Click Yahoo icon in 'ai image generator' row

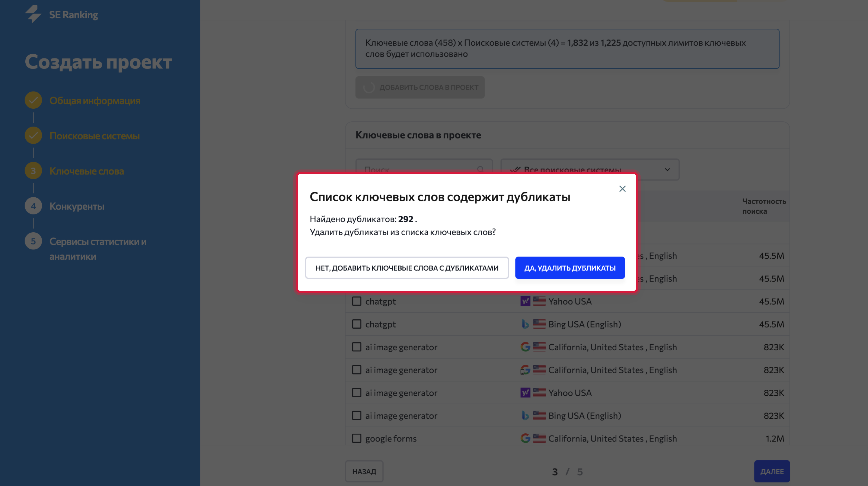coord(525,393)
